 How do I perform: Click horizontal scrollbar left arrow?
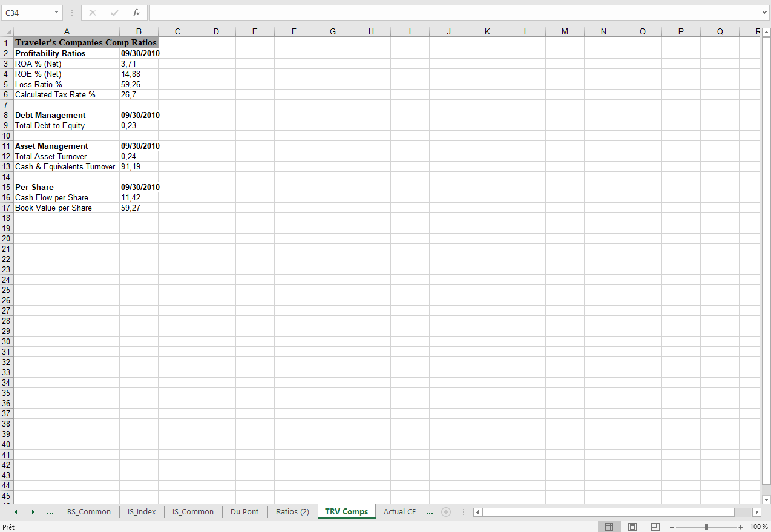(x=477, y=512)
